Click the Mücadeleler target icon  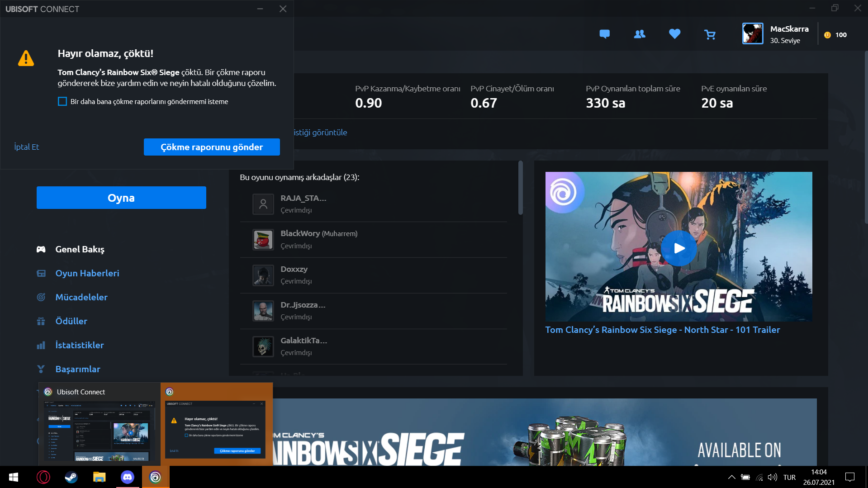[41, 297]
